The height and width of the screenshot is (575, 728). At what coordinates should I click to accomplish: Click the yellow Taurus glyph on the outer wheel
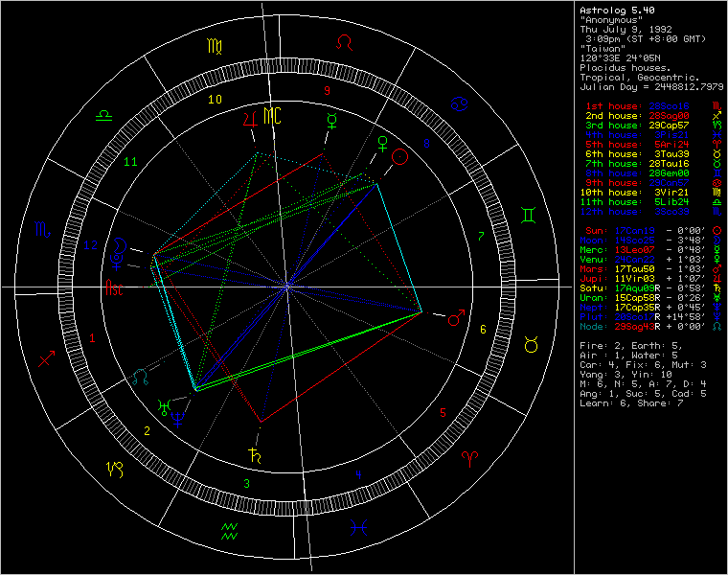(531, 344)
